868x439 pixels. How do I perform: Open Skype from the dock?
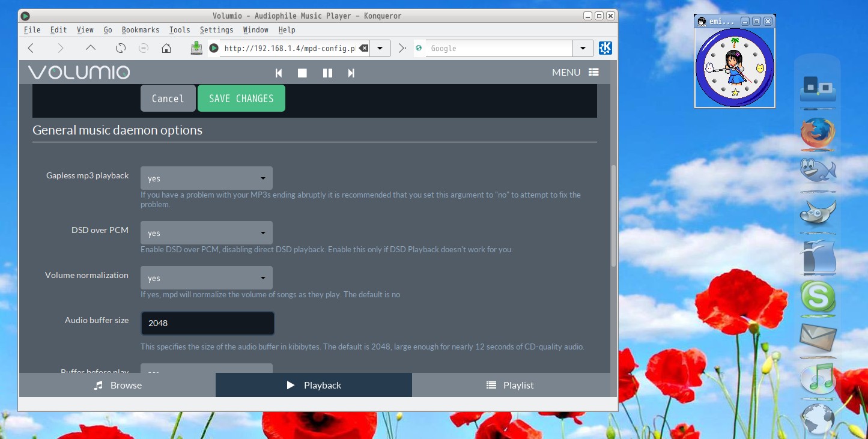818,297
